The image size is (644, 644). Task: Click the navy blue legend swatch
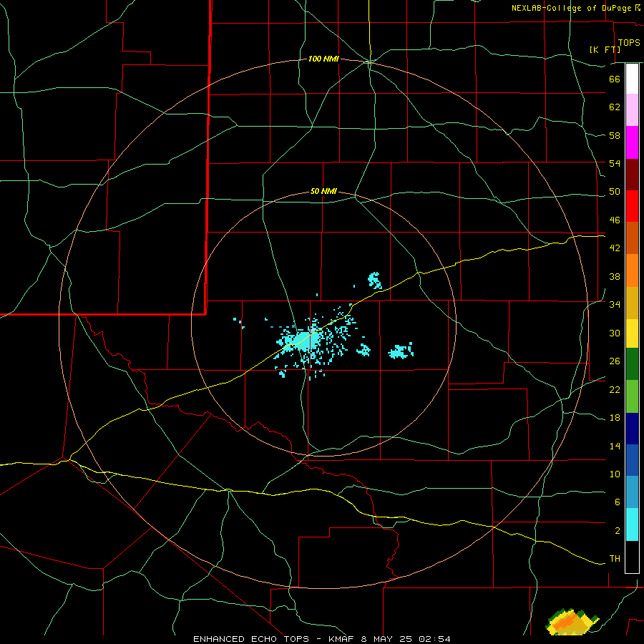tap(632, 429)
